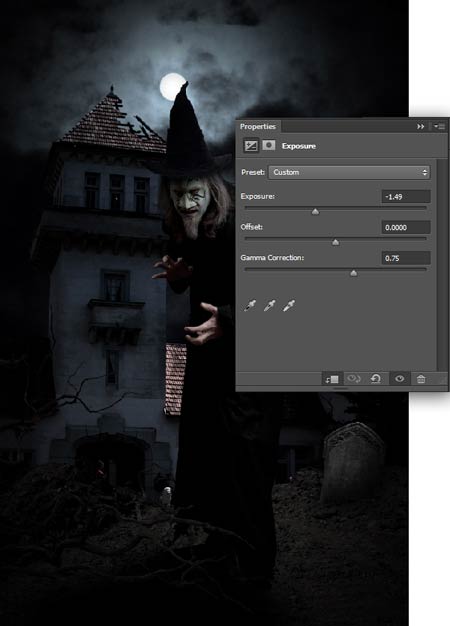This screenshot has height=626, width=450.
Task: Select the layer mask icon
Action: [x=269, y=145]
